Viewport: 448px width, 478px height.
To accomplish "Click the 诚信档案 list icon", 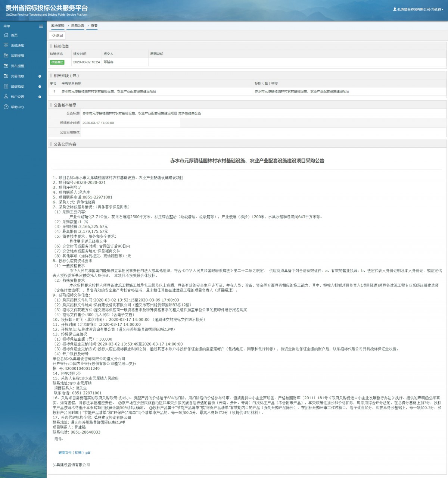I will pyautogui.click(x=6, y=86).
